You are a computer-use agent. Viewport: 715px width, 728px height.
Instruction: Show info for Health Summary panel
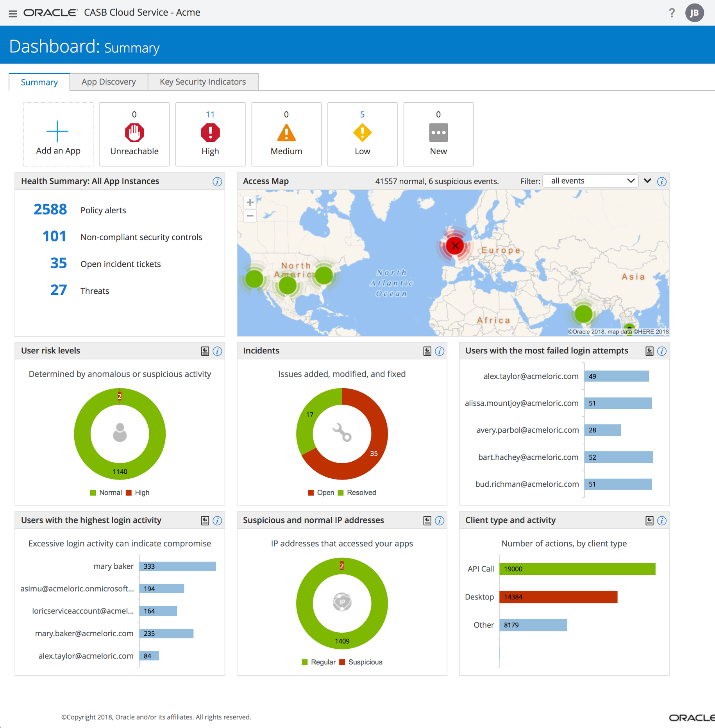tap(217, 182)
